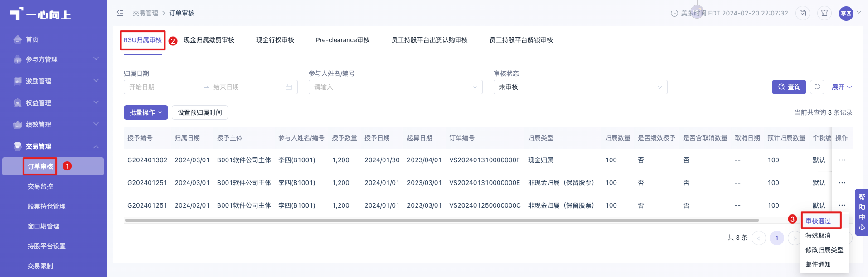The width and height of the screenshot is (868, 277).
Task: Open 首页 home page
Action: (x=32, y=39)
